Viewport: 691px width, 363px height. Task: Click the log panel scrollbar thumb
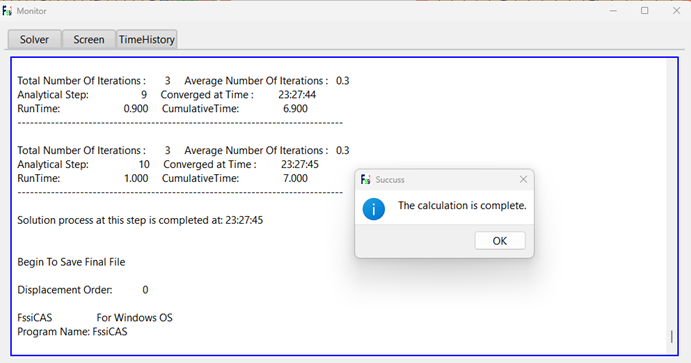[x=672, y=336]
